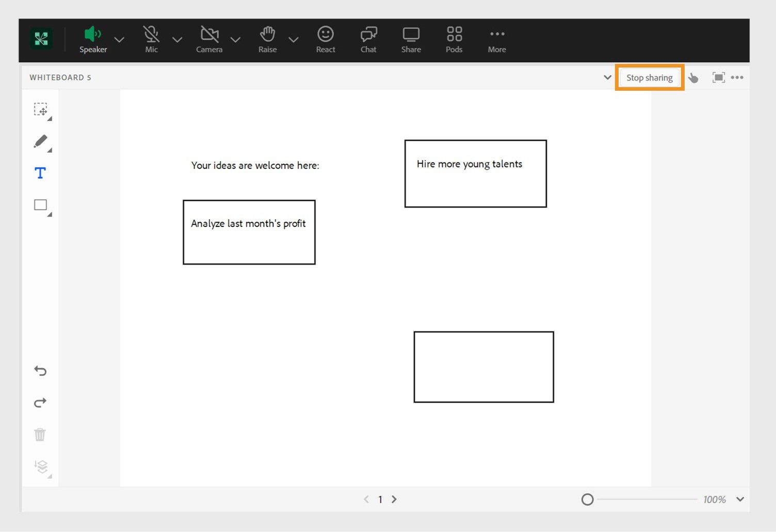776x532 pixels.
Task: Open the More menu in top bar
Action: pos(497,40)
